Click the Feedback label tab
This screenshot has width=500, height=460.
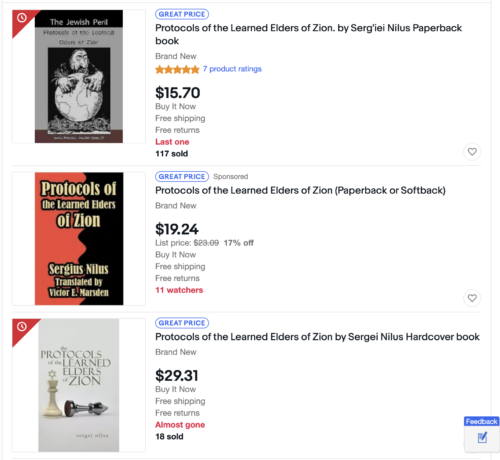pos(481,421)
